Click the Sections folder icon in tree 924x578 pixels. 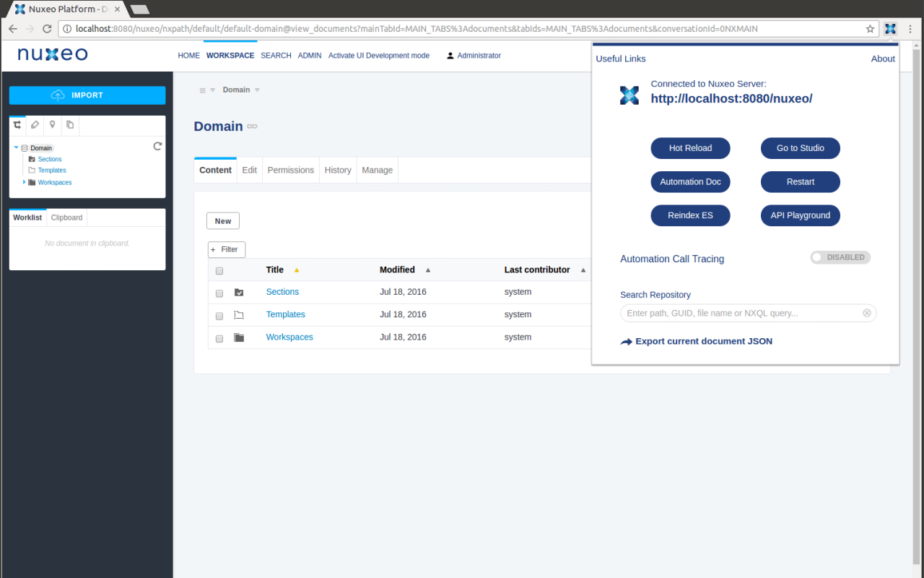(32, 159)
